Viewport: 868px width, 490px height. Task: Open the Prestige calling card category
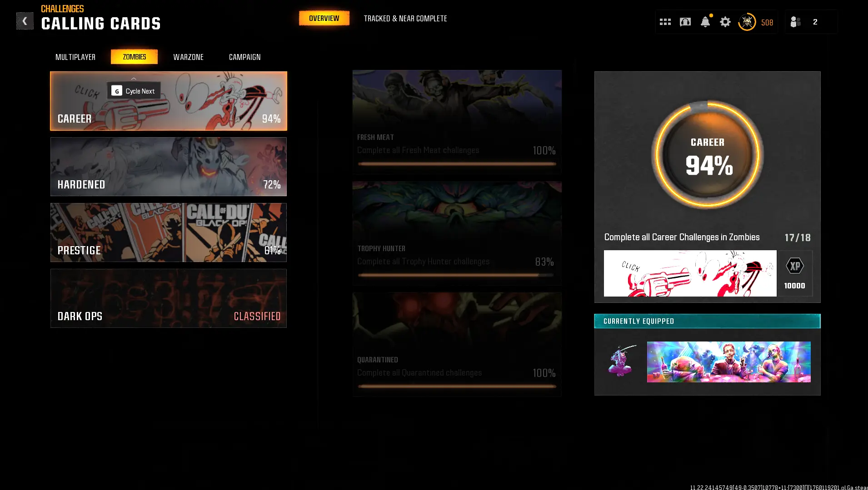(168, 233)
